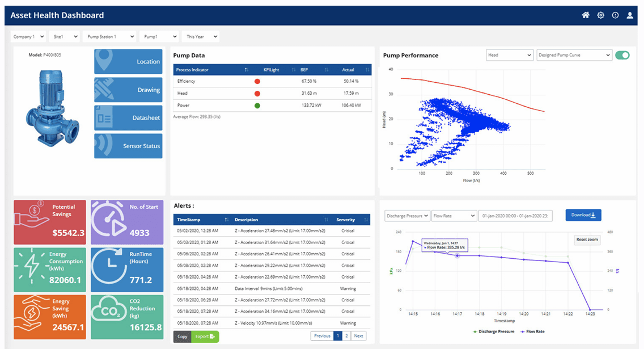Expand the Company 1 dropdown
The width and height of the screenshot is (644, 349).
[x=28, y=37]
